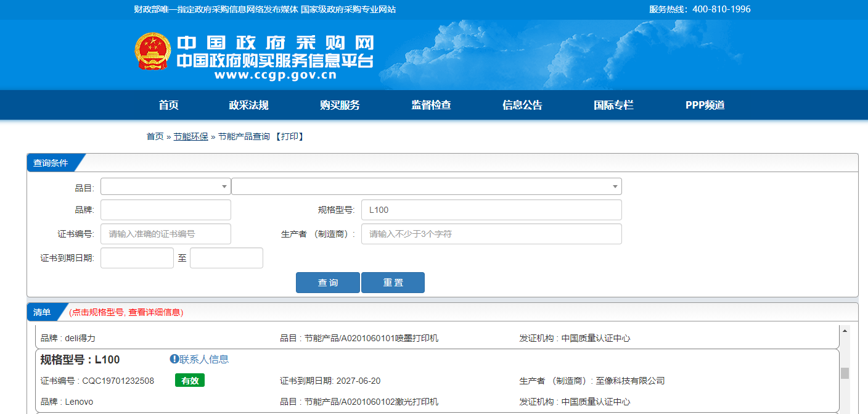Go to 政采法规 in the navigation bar
The width and height of the screenshot is (868, 414).
[x=248, y=105]
